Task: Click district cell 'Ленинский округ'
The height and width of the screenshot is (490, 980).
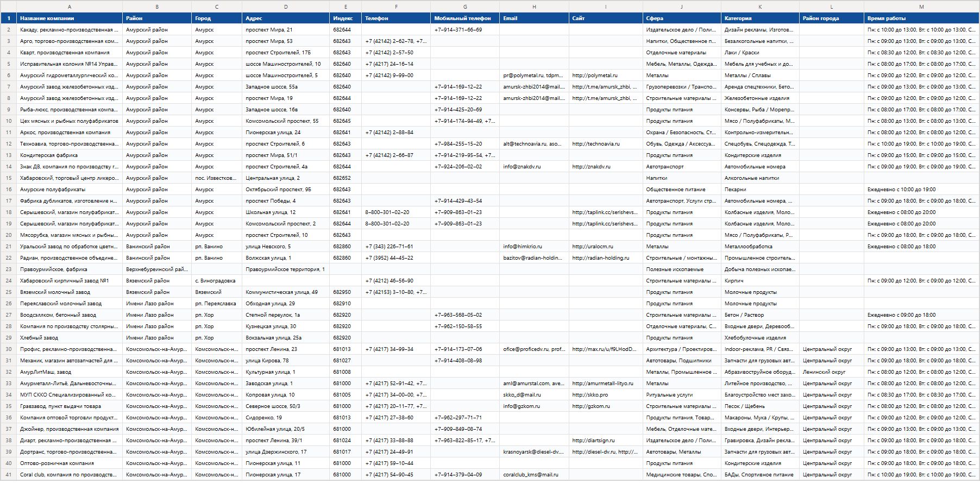Action: 832,372
